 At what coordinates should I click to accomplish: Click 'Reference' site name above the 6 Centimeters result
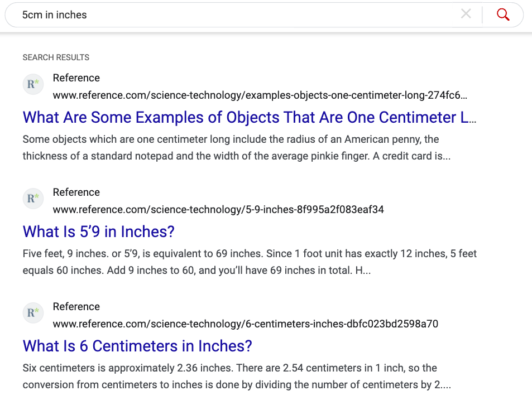[x=76, y=307]
